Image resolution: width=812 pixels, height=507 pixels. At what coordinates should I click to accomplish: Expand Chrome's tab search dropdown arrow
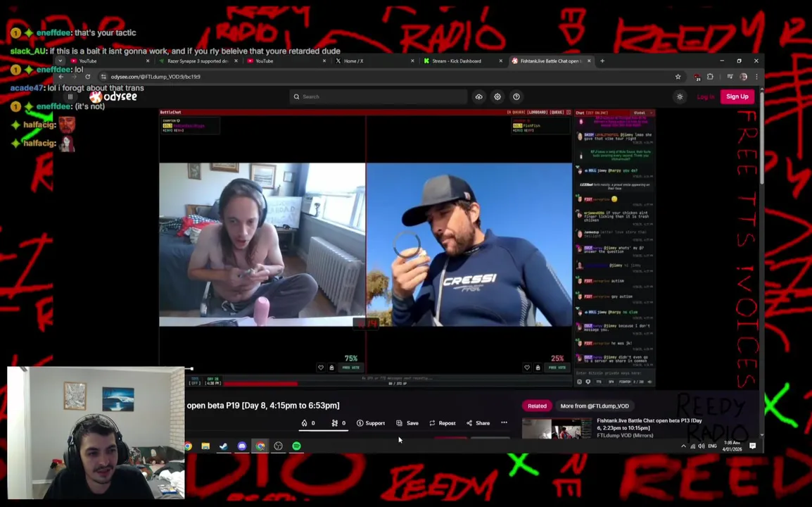click(x=60, y=61)
